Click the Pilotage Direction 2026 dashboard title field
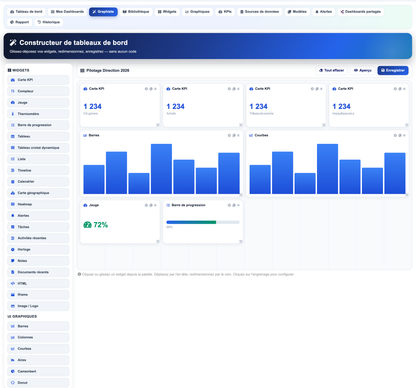 tap(108, 70)
